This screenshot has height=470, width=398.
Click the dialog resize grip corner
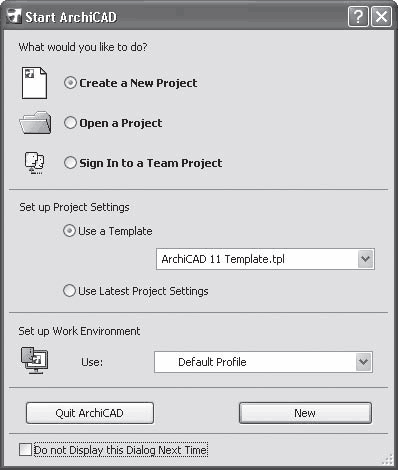387,459
